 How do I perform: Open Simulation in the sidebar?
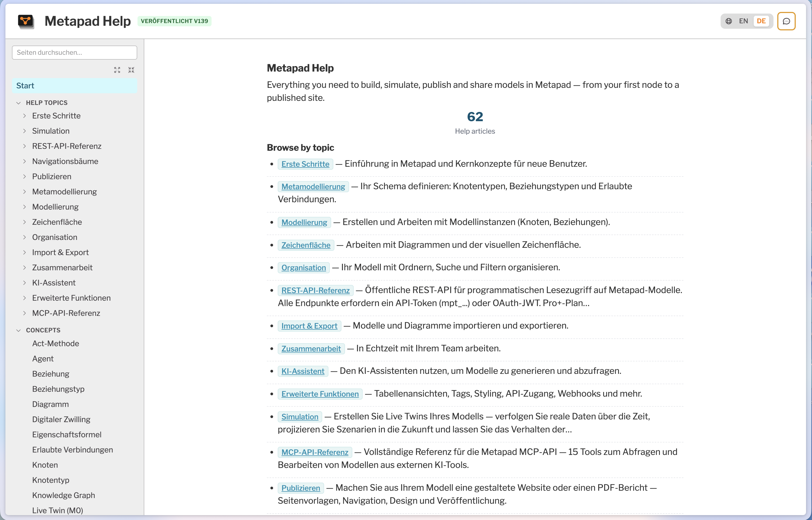tap(51, 131)
